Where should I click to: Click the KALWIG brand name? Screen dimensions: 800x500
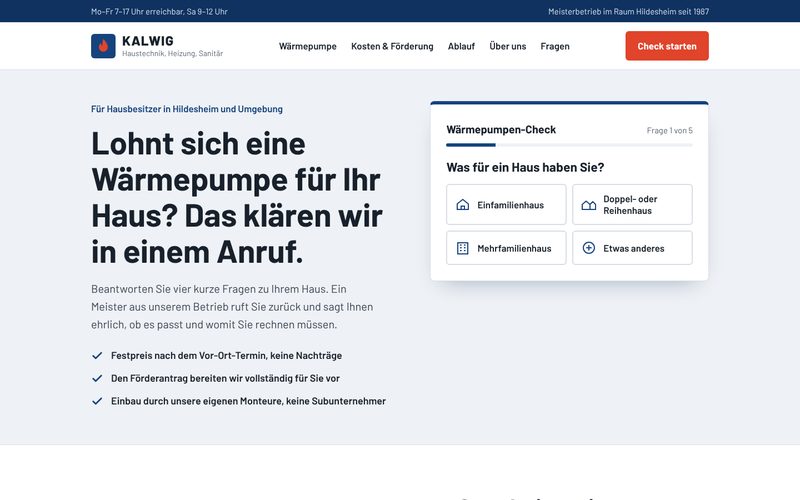pos(148,41)
